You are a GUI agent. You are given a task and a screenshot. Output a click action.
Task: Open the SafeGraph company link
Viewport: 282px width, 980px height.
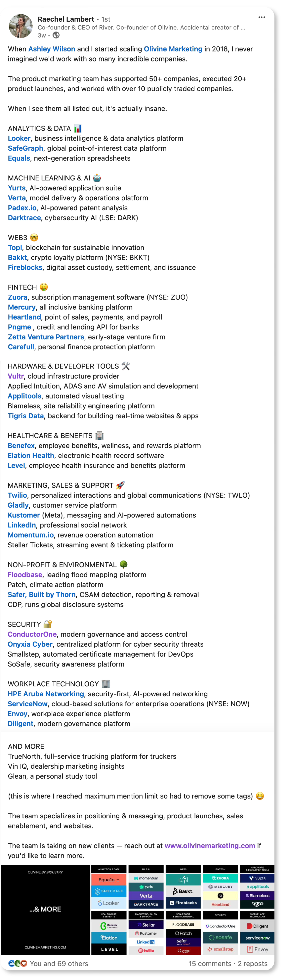pos(26,148)
